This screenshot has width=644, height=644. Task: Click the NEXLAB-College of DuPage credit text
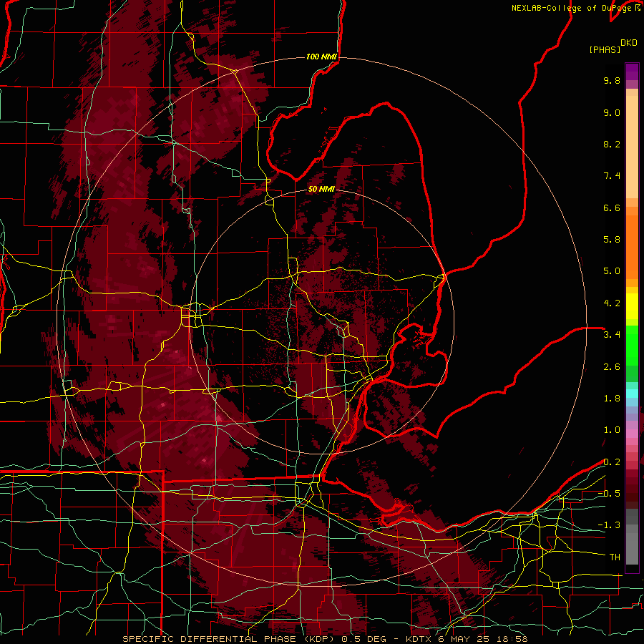576,8
